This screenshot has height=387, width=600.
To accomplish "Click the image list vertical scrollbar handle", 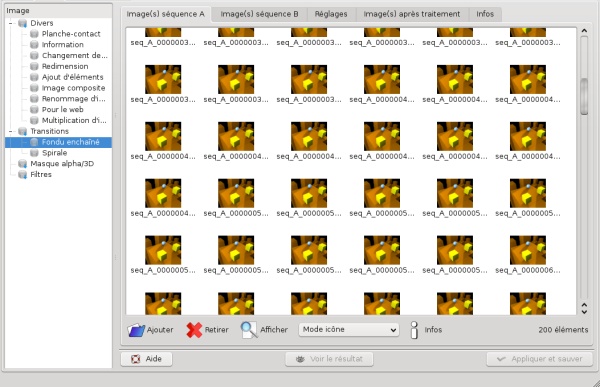I will pos(584,96).
